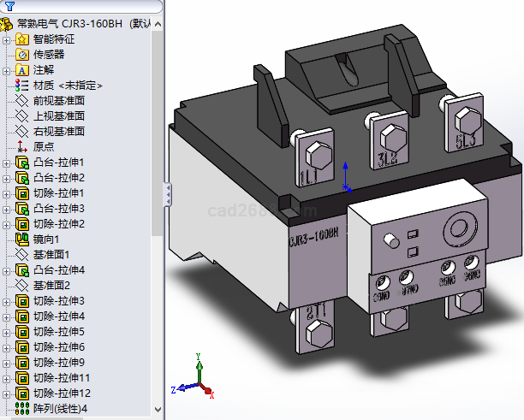Select 上视基准面 in the feature tree
This screenshot has height=420, width=524.
pos(58,116)
